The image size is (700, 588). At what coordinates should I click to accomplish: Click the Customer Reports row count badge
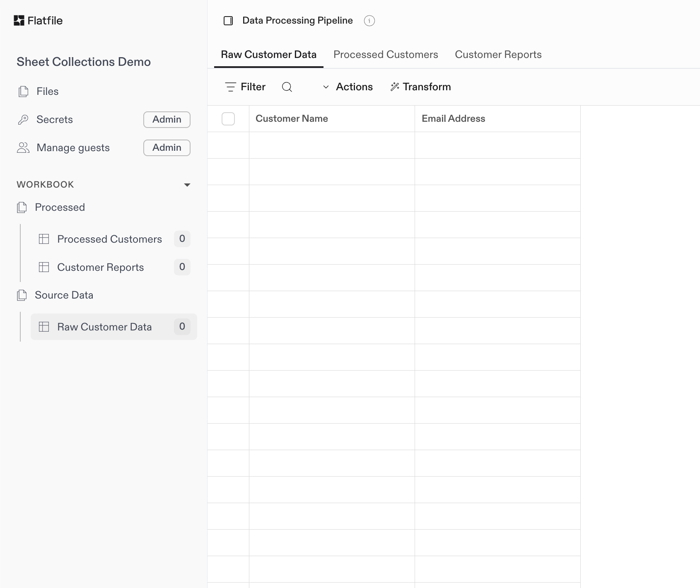182,267
